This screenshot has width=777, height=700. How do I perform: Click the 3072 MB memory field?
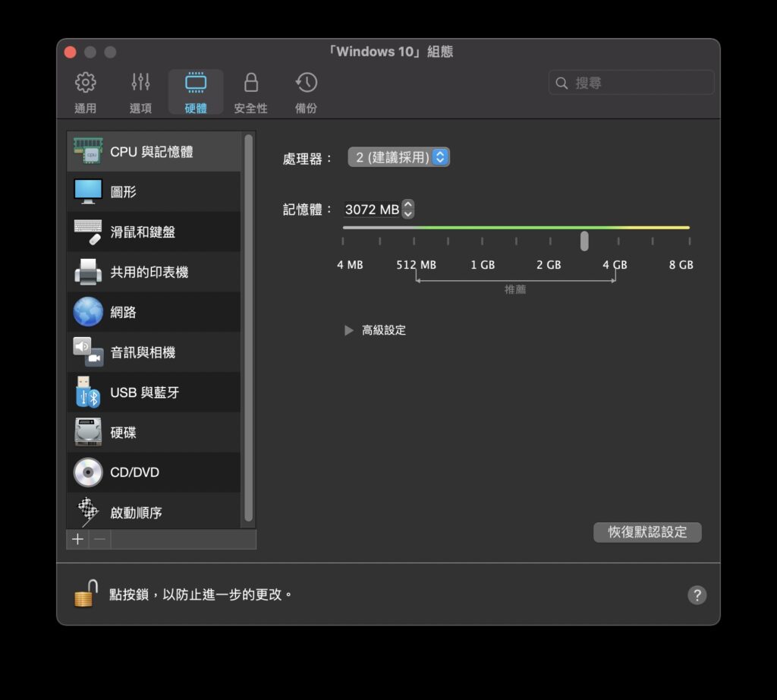click(372, 210)
